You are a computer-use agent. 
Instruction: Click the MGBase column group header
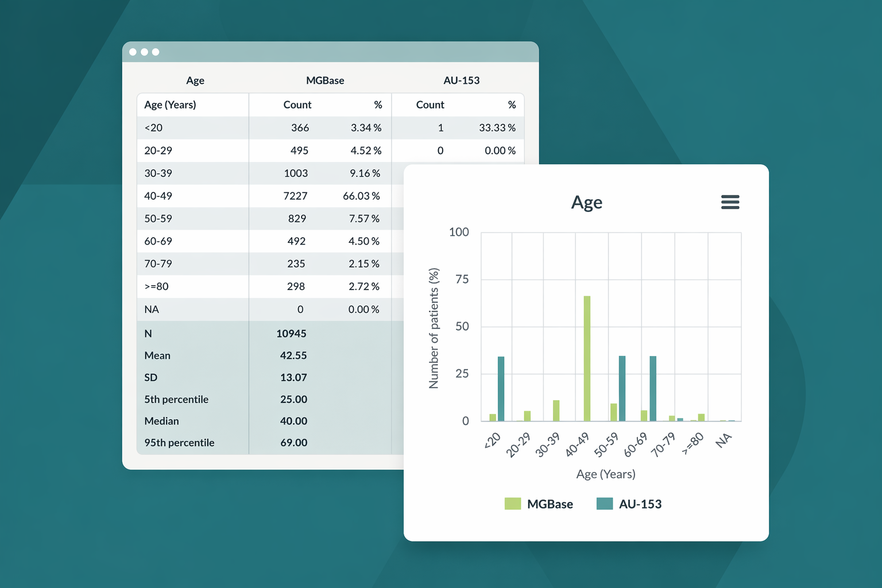pyautogui.click(x=325, y=80)
